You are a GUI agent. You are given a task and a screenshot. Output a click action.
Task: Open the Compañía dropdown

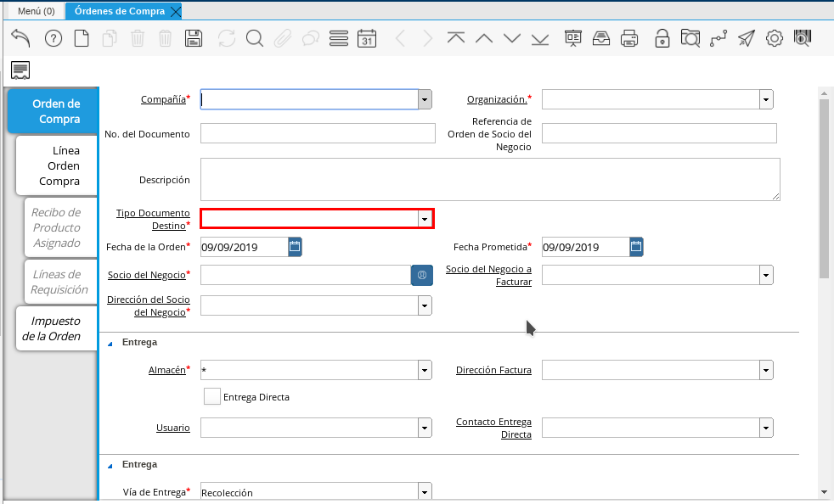[425, 100]
